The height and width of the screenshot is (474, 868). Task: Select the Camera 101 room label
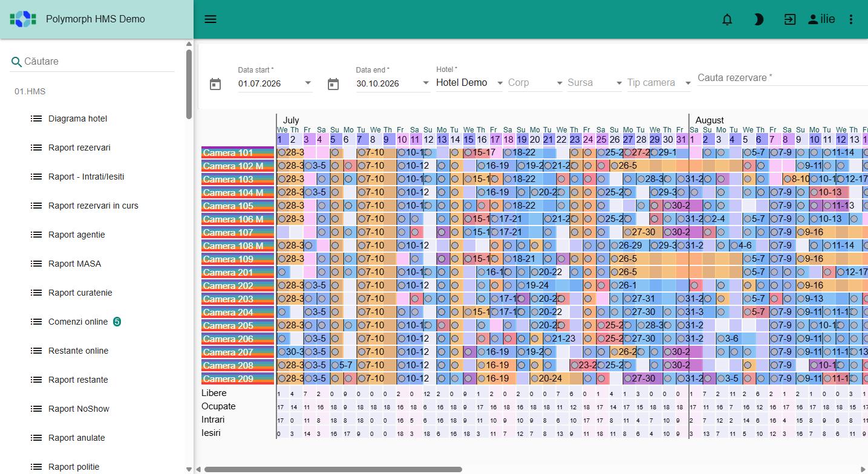click(x=238, y=152)
